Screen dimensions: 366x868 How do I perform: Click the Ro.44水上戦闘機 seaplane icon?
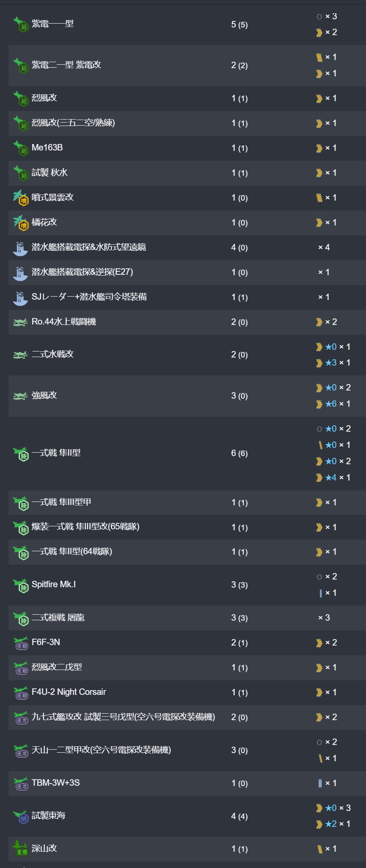point(21,322)
